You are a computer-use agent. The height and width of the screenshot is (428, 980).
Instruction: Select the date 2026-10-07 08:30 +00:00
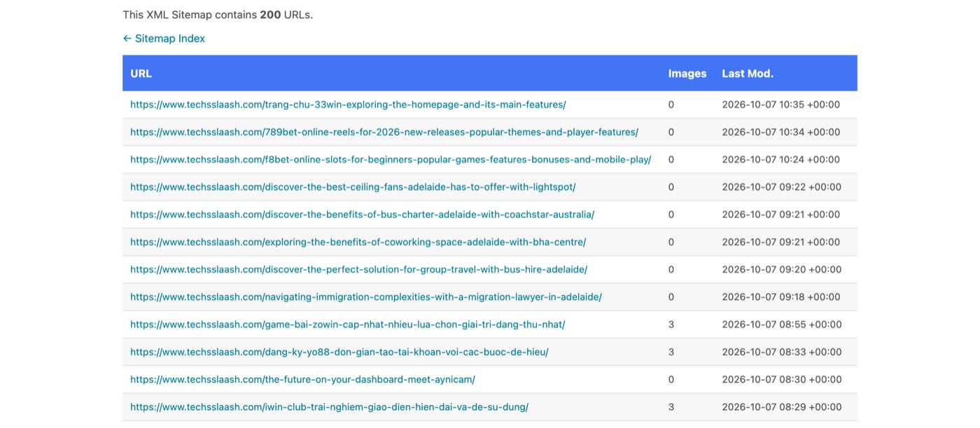point(782,379)
